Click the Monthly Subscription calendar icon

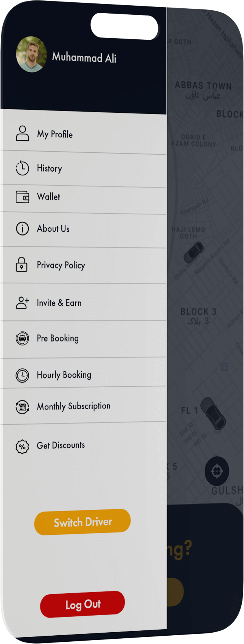pyautogui.click(x=22, y=407)
